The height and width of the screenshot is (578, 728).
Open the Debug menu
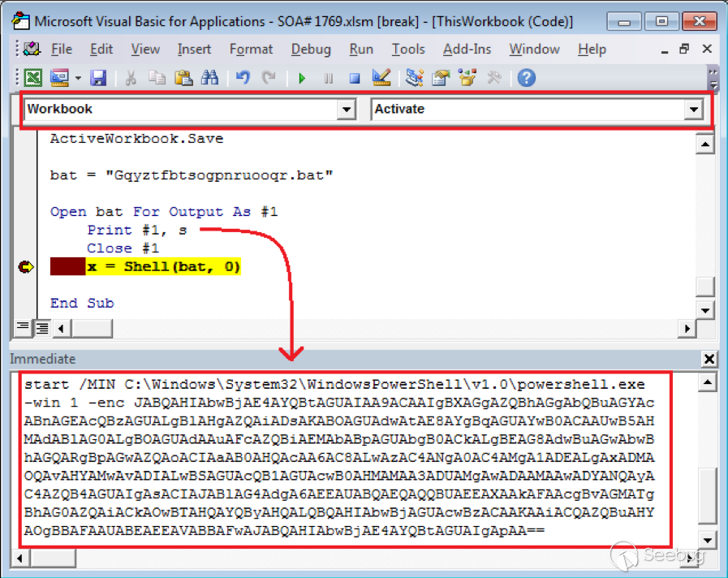tap(311, 50)
